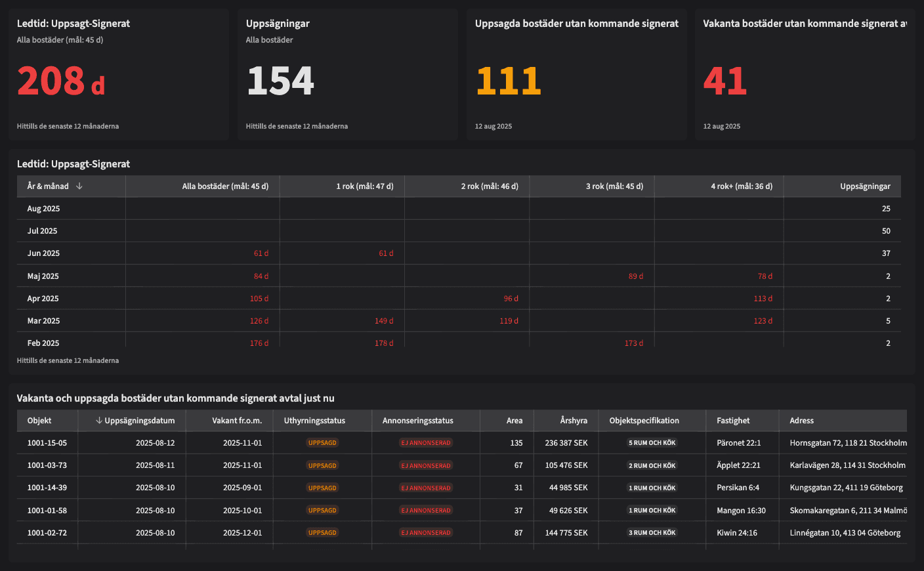The width and height of the screenshot is (924, 571).
Task: Click the "Aug 2025" row in the ledtid table
Action: point(43,208)
